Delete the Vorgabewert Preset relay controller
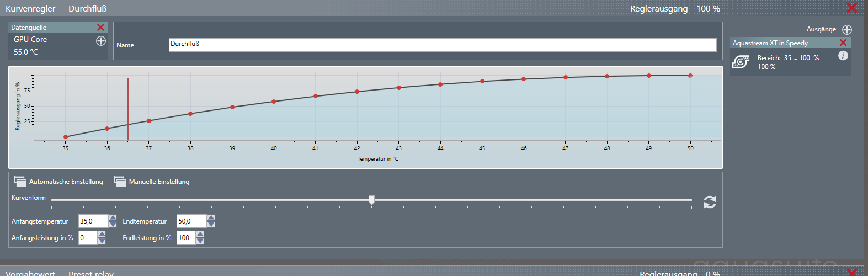 pyautogui.click(x=852, y=272)
